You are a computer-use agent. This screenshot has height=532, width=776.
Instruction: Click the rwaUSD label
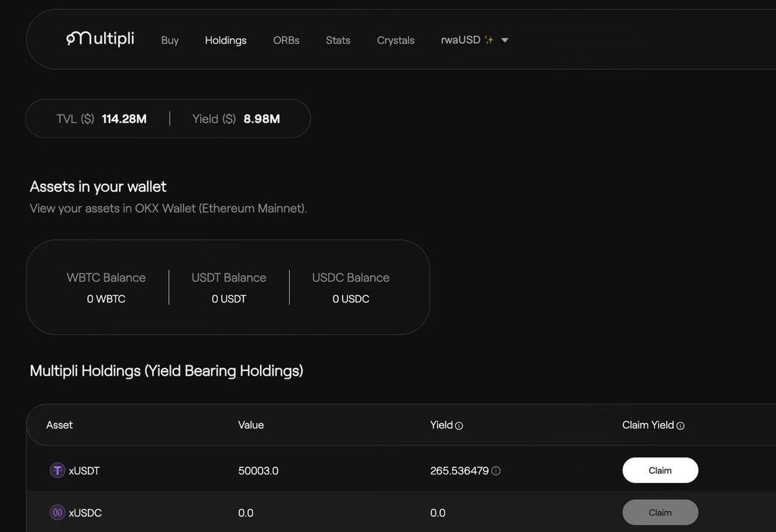click(461, 40)
